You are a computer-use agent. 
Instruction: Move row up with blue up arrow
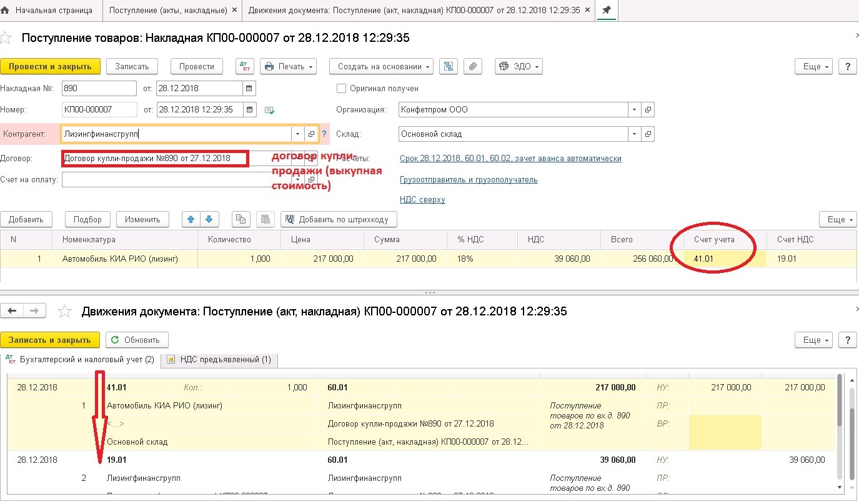(191, 219)
